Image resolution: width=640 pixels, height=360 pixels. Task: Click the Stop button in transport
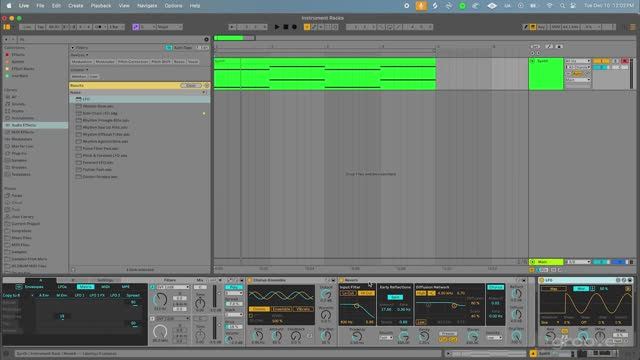pos(286,27)
